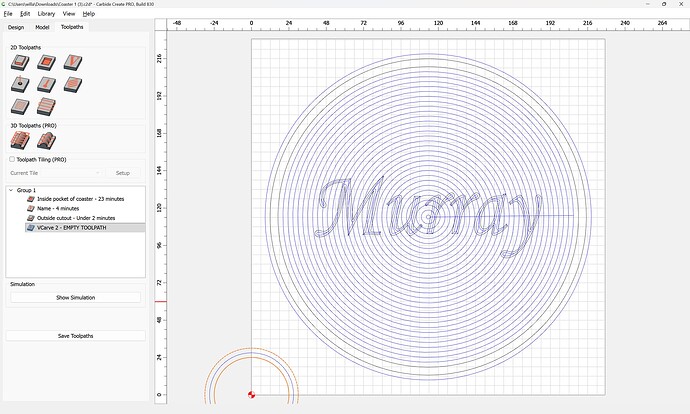
Task: Click the 3D Finish toolpath icon
Action: tap(45, 141)
